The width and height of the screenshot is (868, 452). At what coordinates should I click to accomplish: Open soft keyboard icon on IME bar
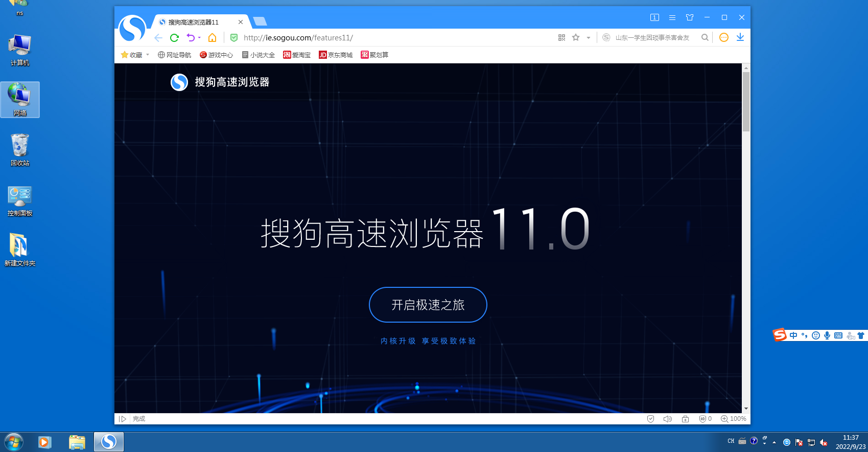[x=838, y=335]
